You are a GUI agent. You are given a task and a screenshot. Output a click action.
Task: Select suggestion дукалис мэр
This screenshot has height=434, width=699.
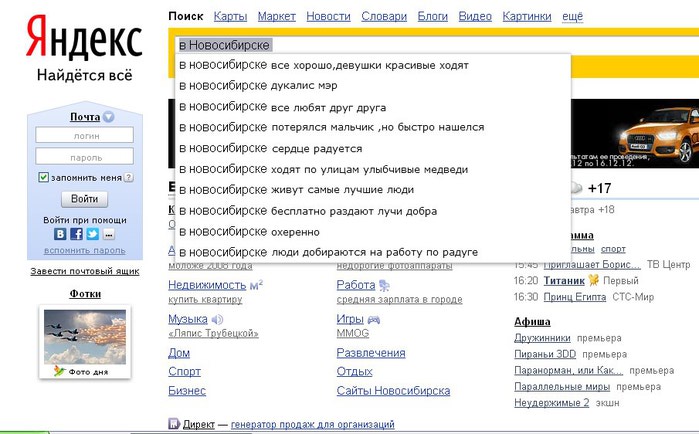point(373,86)
